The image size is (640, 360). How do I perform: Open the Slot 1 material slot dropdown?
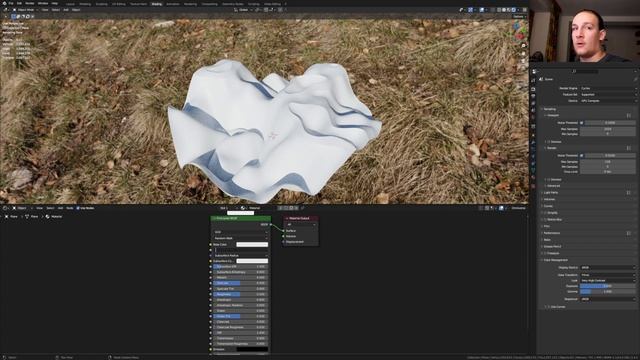(229, 208)
